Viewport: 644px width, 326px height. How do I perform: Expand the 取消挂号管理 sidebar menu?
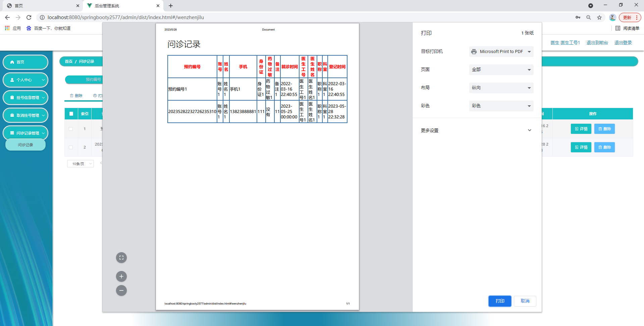(25, 115)
